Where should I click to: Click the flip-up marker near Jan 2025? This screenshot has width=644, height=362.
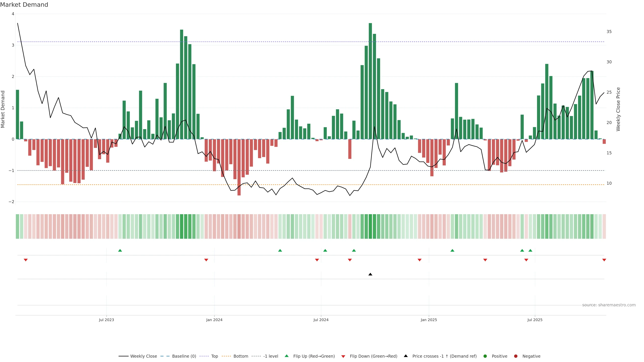tap(452, 250)
